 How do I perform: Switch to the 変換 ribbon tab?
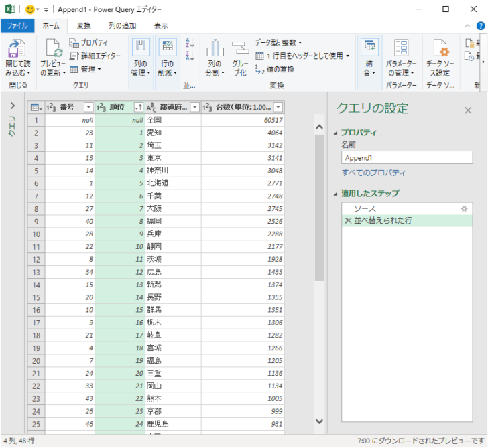tap(83, 25)
